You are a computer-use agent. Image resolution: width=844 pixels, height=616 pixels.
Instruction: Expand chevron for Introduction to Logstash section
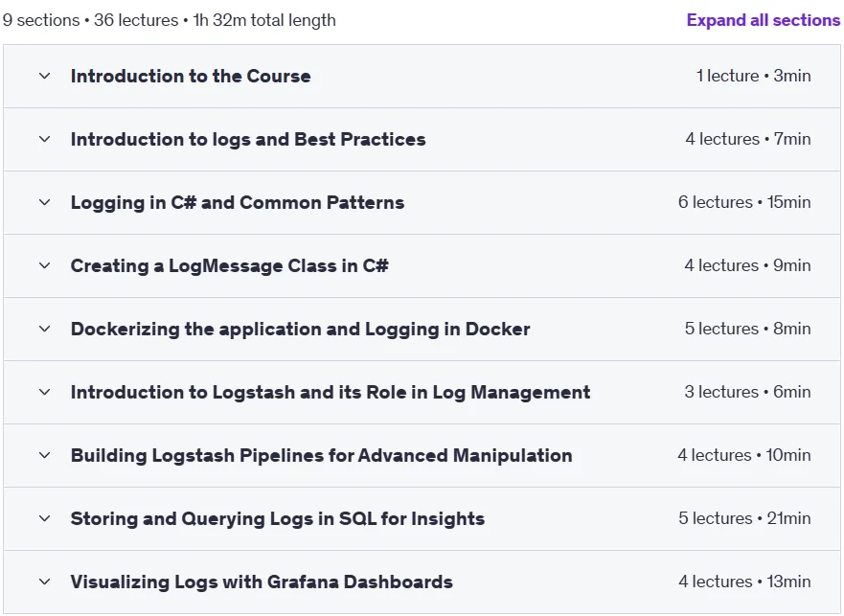click(45, 392)
